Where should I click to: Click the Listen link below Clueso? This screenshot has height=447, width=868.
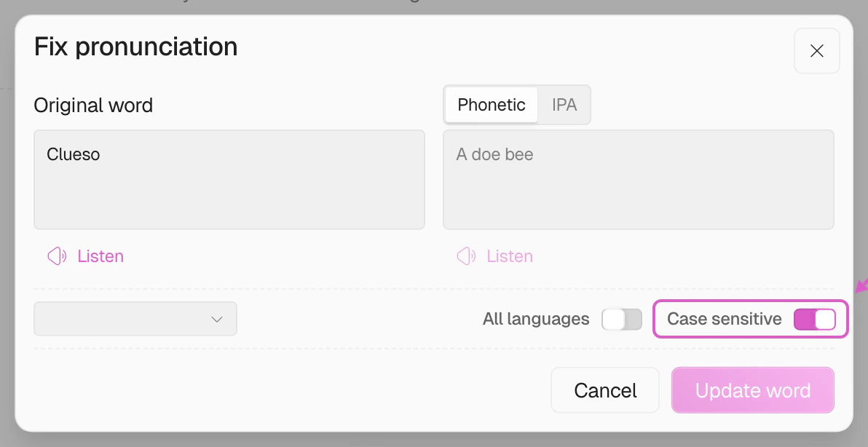click(x=100, y=256)
